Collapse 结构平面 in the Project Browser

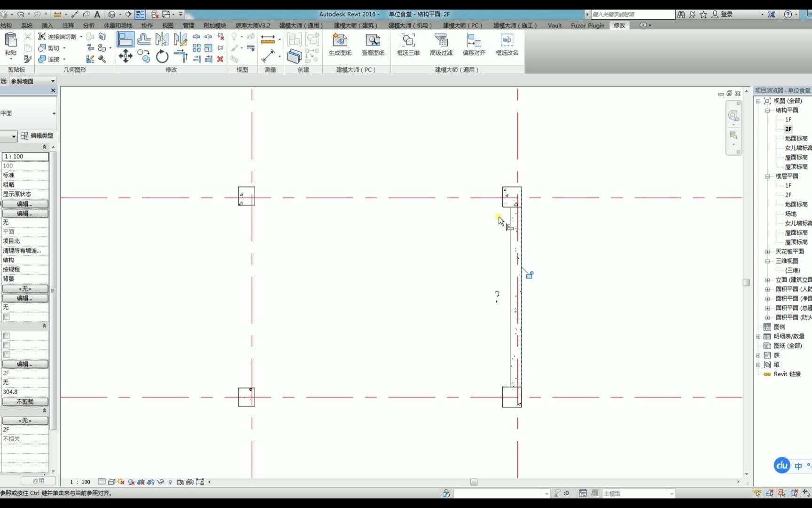point(768,110)
